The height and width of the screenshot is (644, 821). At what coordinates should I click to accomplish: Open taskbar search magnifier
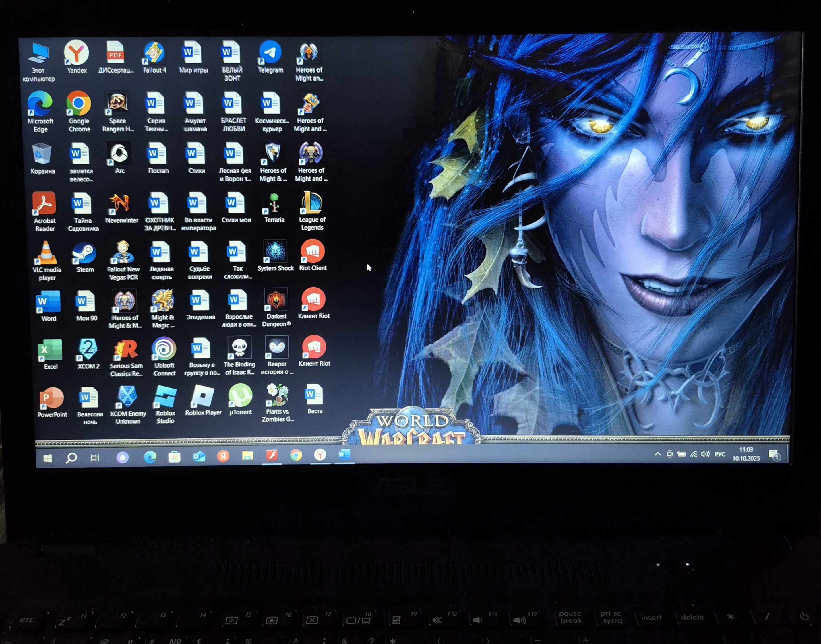(71, 458)
